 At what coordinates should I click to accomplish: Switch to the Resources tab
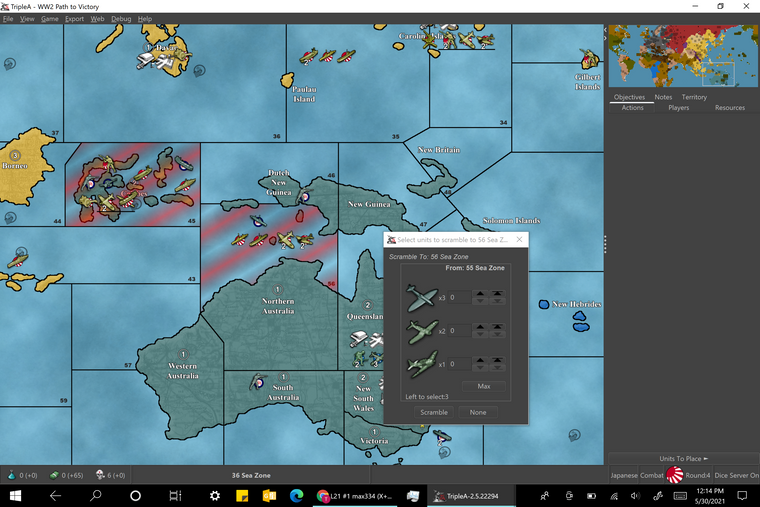pyautogui.click(x=730, y=108)
